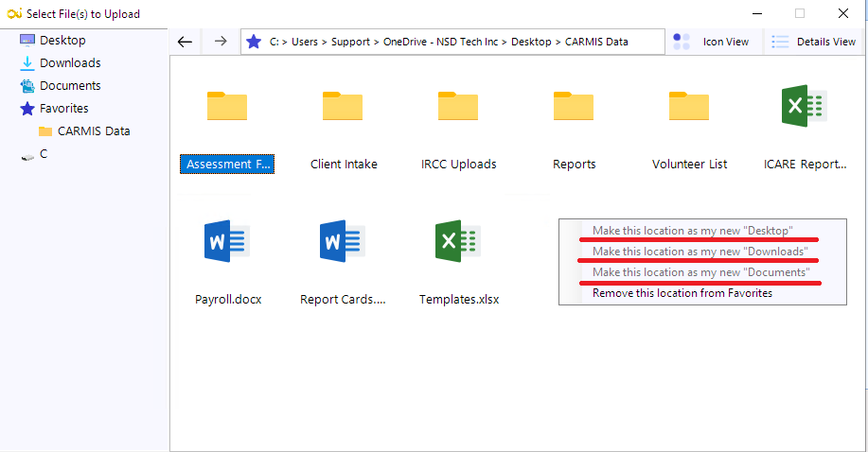Switch to Icon View

(x=711, y=42)
